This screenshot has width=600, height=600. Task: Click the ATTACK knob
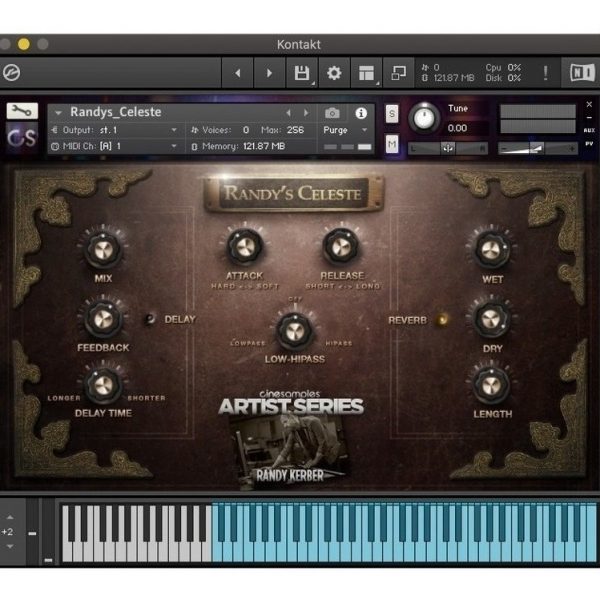click(x=245, y=247)
